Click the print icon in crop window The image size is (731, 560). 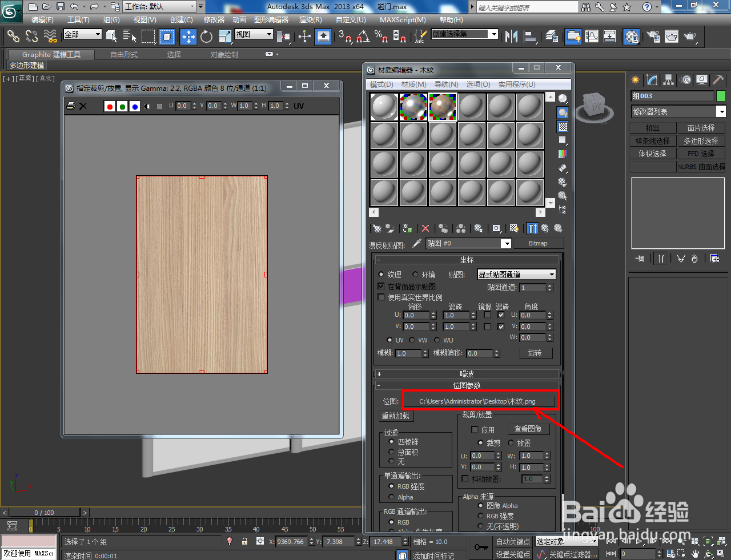pos(71,106)
